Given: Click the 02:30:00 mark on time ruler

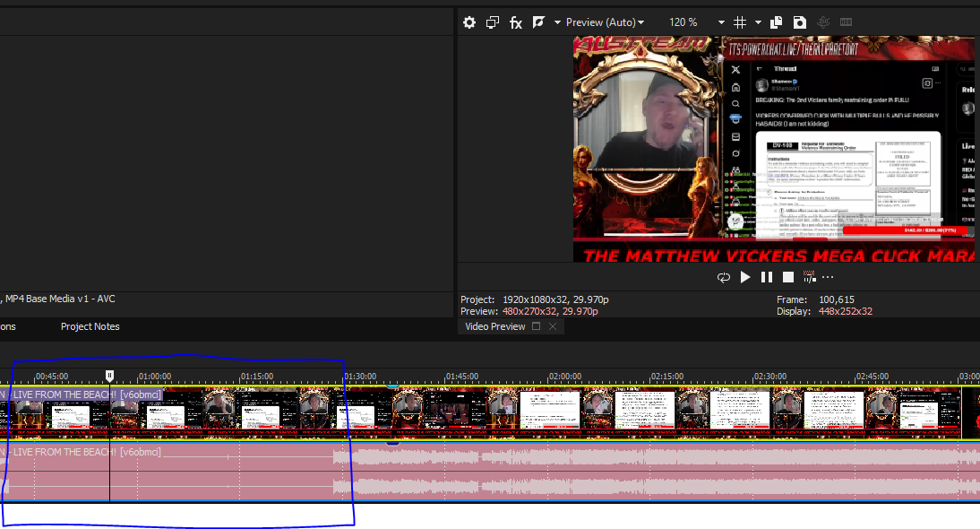Looking at the screenshot, I should 770,377.
